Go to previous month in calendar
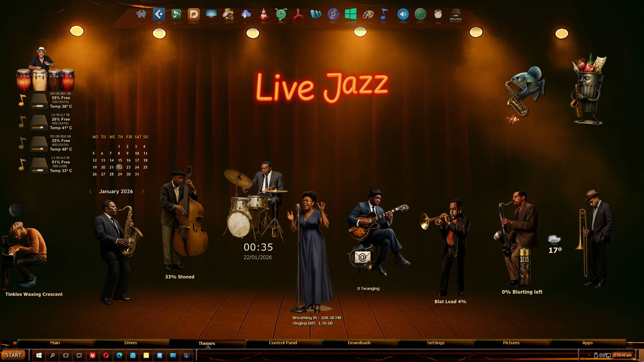 tap(90, 191)
